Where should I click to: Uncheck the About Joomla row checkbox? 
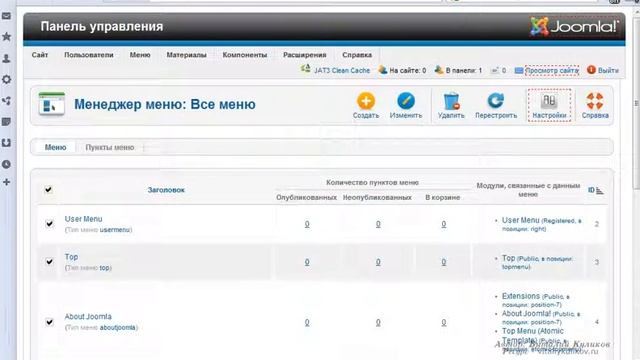point(49,322)
